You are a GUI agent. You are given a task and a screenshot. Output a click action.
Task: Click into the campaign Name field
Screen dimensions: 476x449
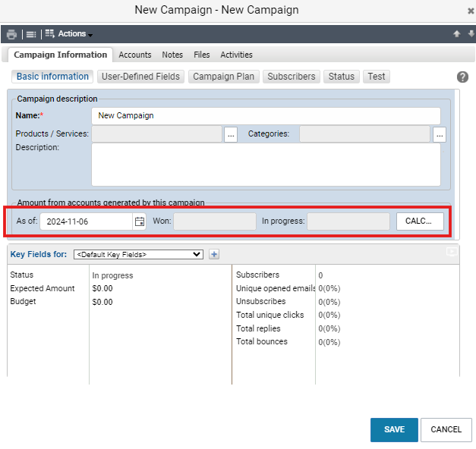click(266, 115)
